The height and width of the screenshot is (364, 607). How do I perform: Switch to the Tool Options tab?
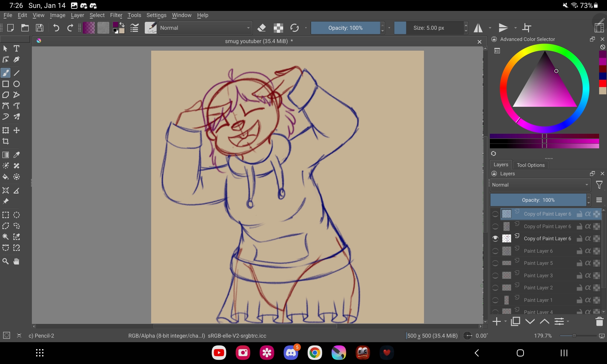531,165
